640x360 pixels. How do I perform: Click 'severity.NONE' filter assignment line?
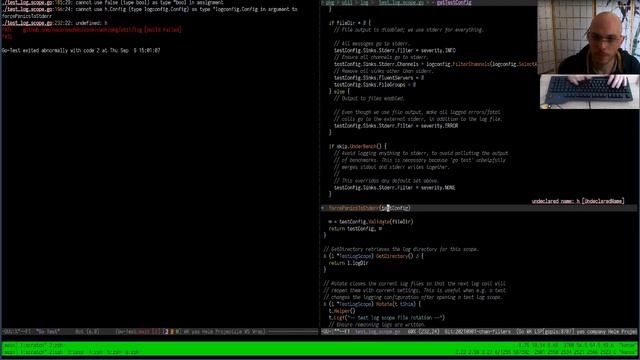[x=395, y=188]
